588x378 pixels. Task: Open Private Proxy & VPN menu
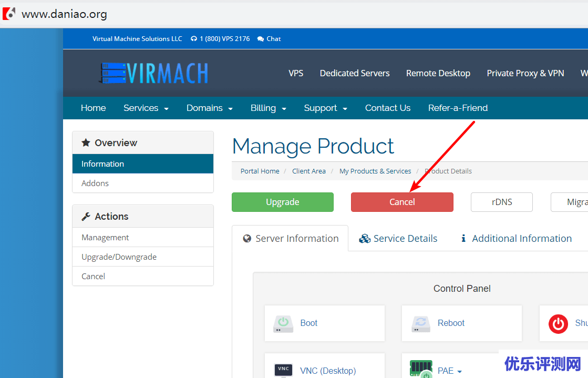point(525,73)
